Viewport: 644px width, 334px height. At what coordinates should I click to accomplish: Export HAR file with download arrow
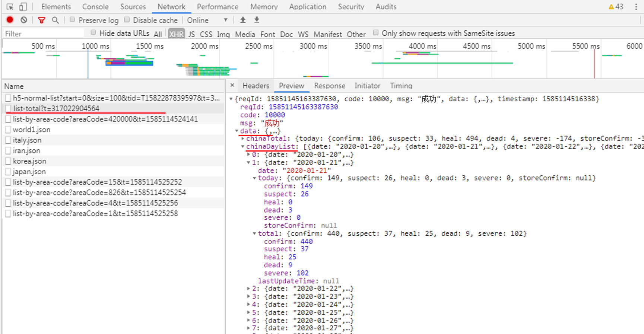click(257, 20)
